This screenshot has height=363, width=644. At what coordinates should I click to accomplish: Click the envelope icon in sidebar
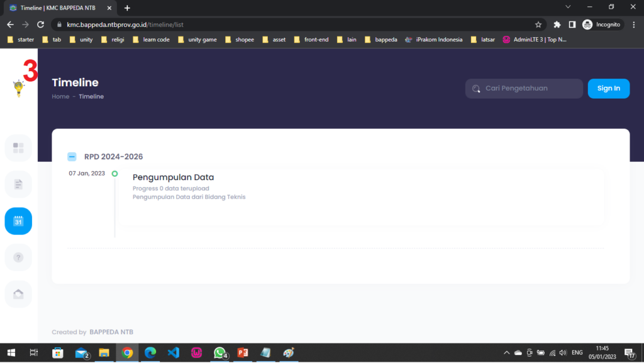pos(18,294)
